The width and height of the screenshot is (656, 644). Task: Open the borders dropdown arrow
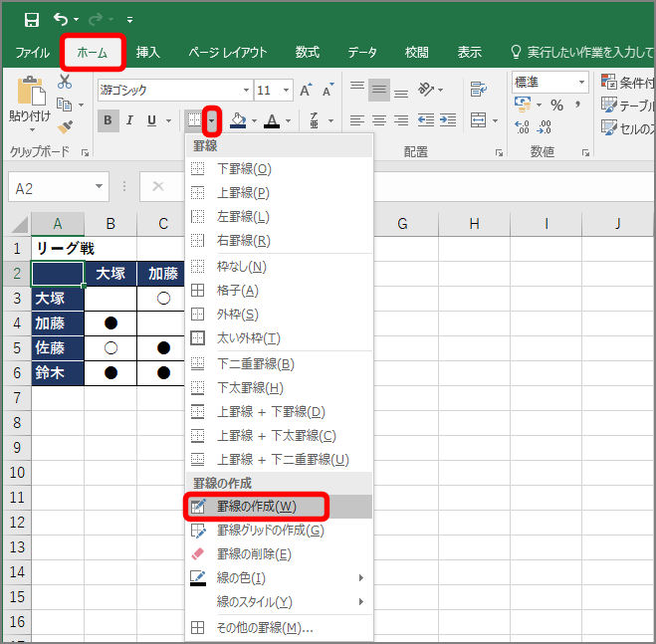click(212, 120)
